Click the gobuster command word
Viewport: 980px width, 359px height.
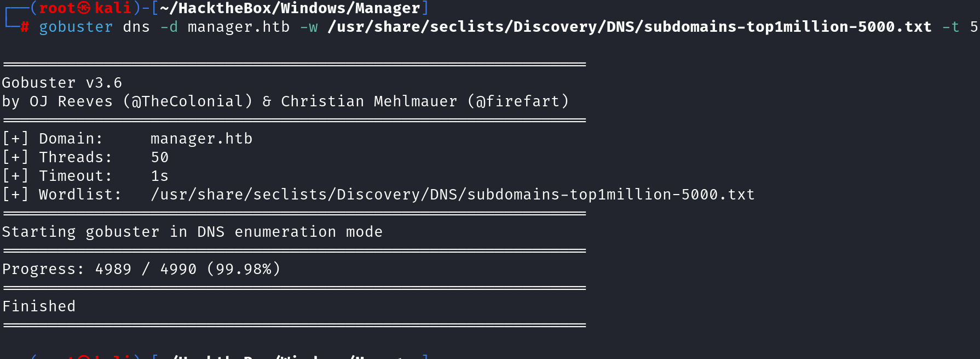(76, 27)
